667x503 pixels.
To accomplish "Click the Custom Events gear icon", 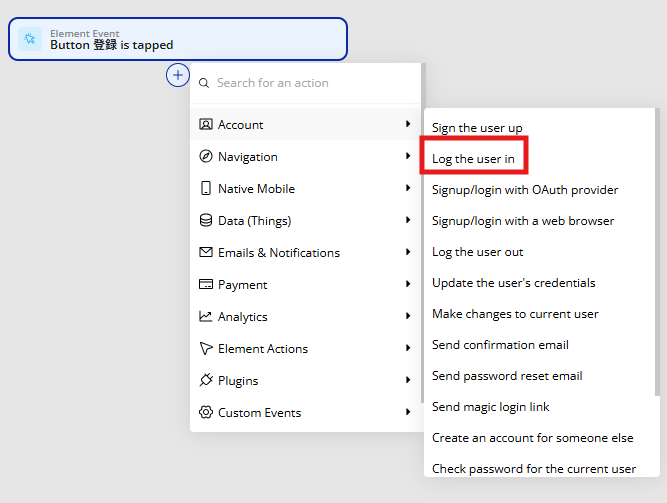I will pos(206,412).
